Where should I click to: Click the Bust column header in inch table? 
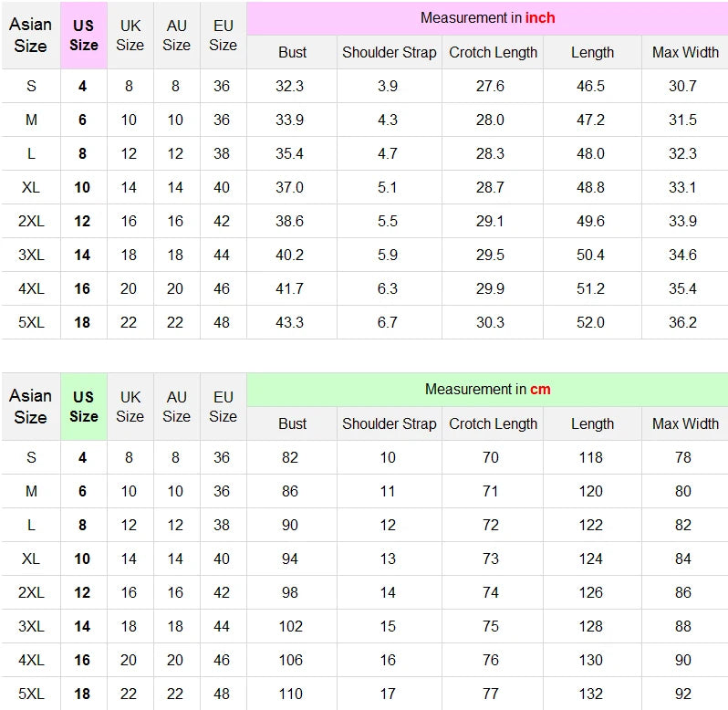(x=292, y=52)
